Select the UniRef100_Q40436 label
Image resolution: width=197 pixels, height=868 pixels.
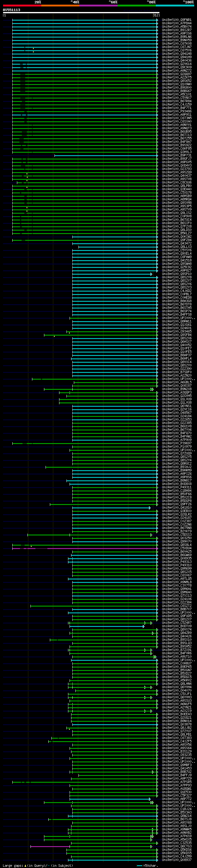point(177,60)
